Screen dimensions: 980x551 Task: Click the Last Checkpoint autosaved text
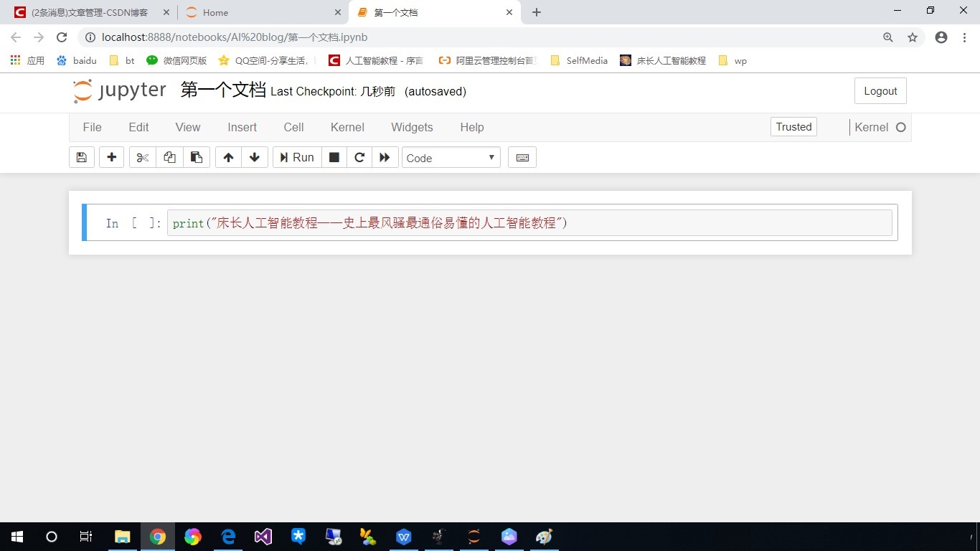pyautogui.click(x=368, y=92)
